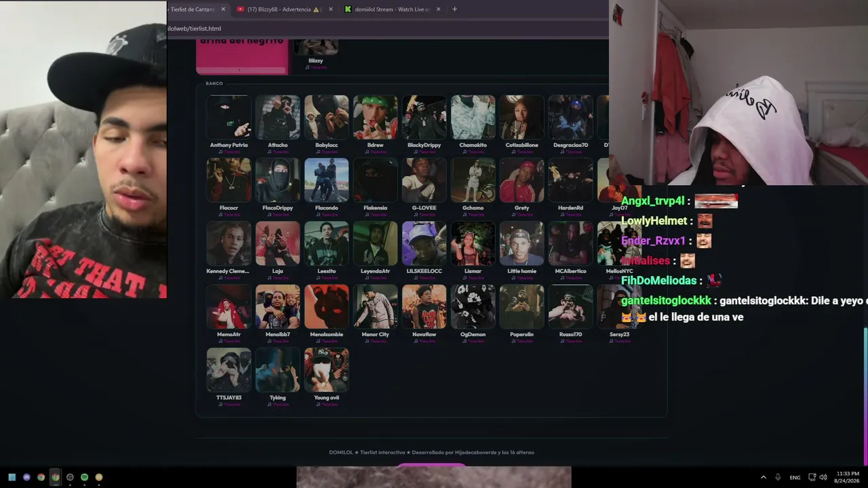Click the BANCO section label
Screen dimensions: 868x488
214,83
